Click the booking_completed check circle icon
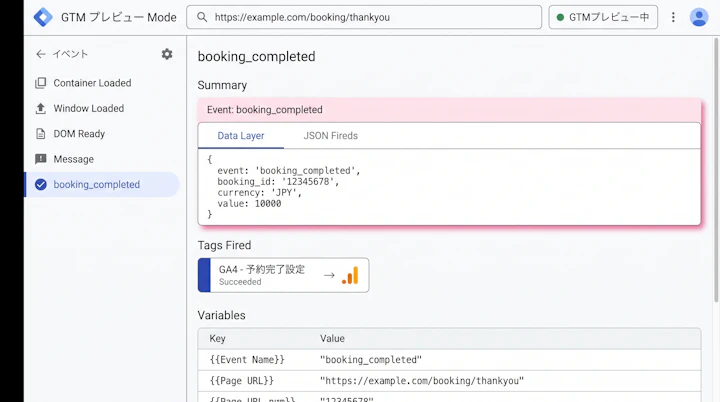 [41, 185]
